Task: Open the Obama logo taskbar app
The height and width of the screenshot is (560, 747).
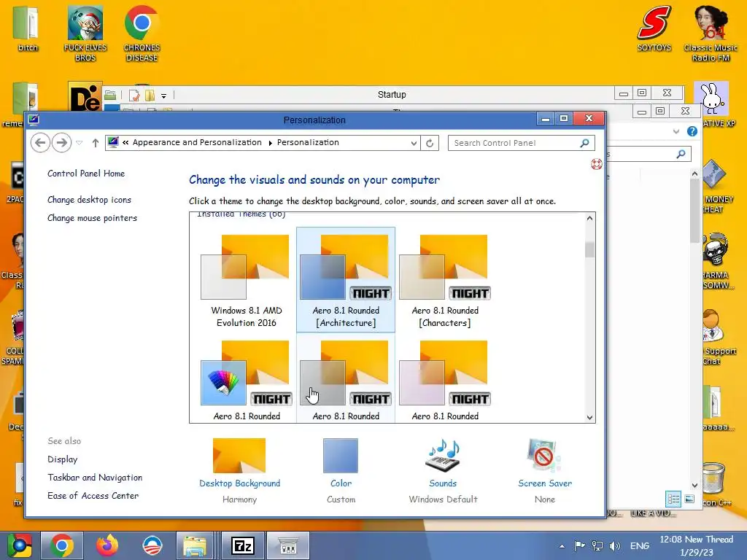Action: pos(152,545)
